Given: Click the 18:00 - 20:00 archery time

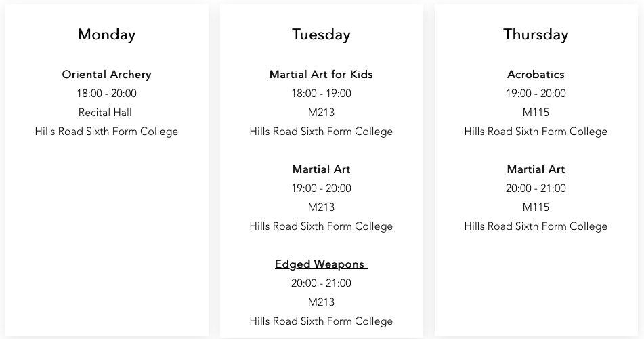Looking at the screenshot, I should coord(106,94).
